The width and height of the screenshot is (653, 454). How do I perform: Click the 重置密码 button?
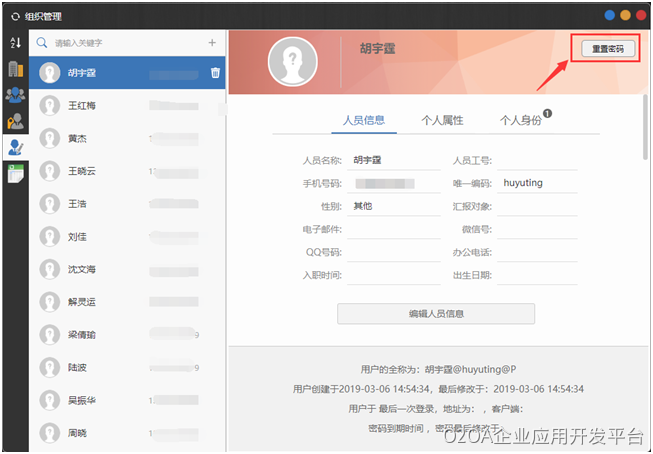[x=603, y=49]
